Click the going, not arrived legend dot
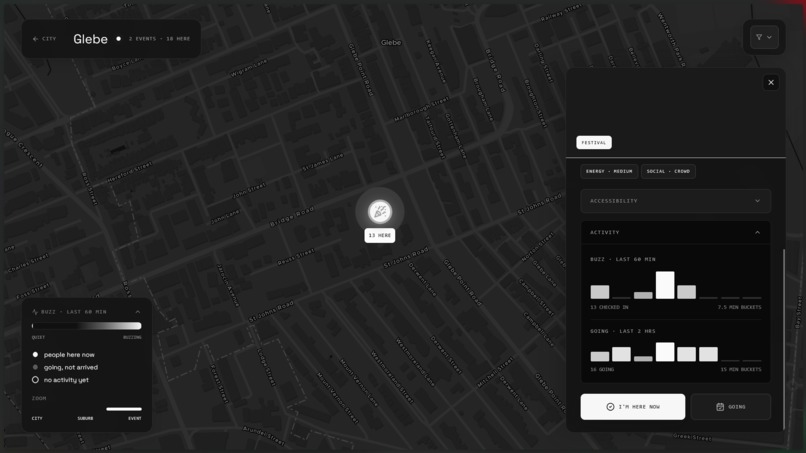 (35, 367)
